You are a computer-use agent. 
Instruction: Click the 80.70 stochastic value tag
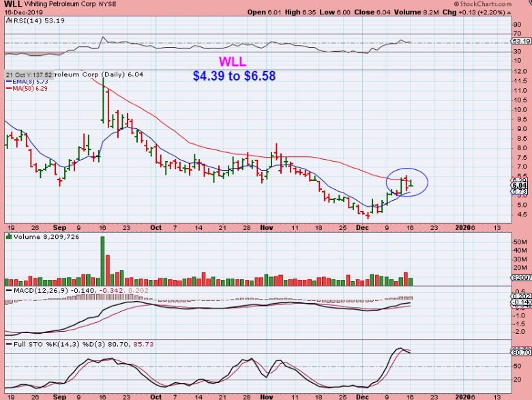pyautogui.click(x=521, y=352)
